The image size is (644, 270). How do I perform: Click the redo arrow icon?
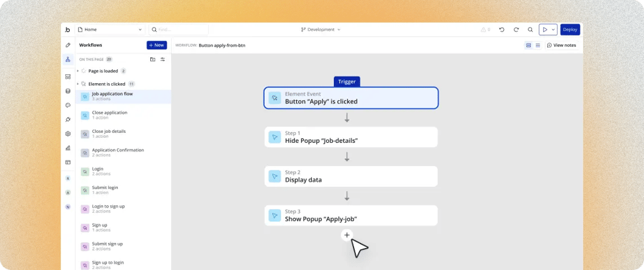click(516, 30)
